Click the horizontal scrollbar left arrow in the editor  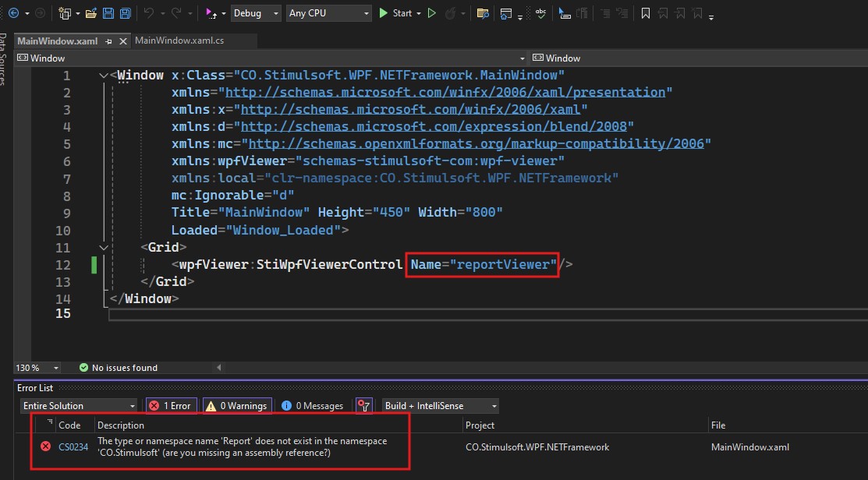click(x=218, y=367)
